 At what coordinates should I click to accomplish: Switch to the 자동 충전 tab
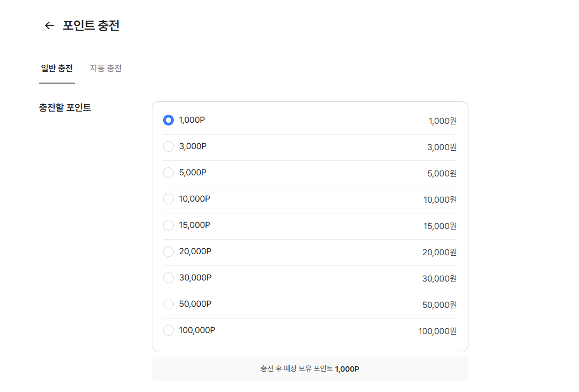pos(106,68)
